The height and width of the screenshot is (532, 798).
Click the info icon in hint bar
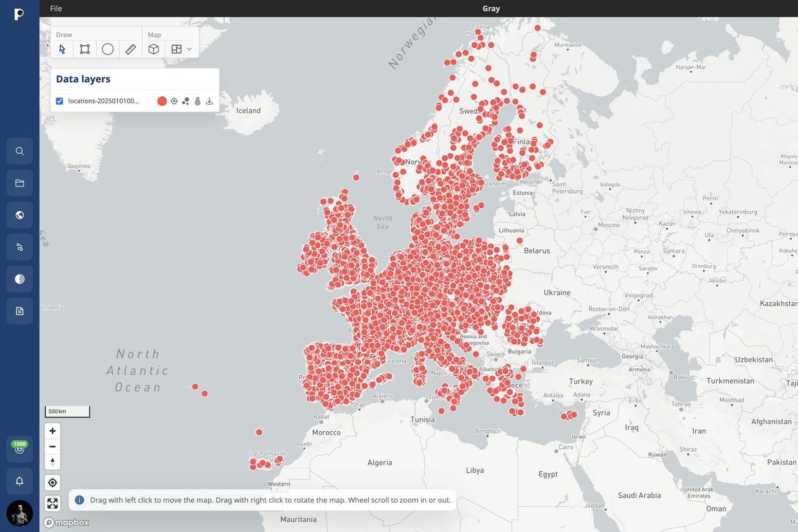[79, 500]
